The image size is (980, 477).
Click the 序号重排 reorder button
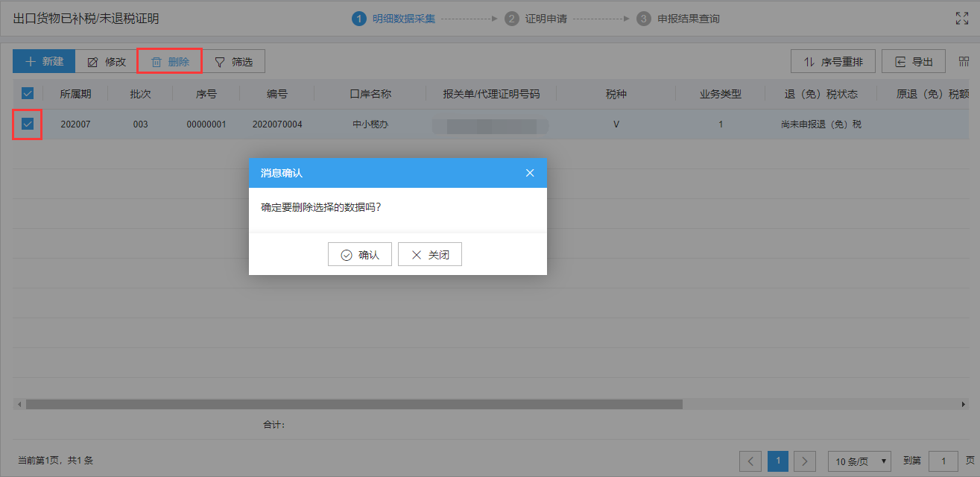[832, 61]
